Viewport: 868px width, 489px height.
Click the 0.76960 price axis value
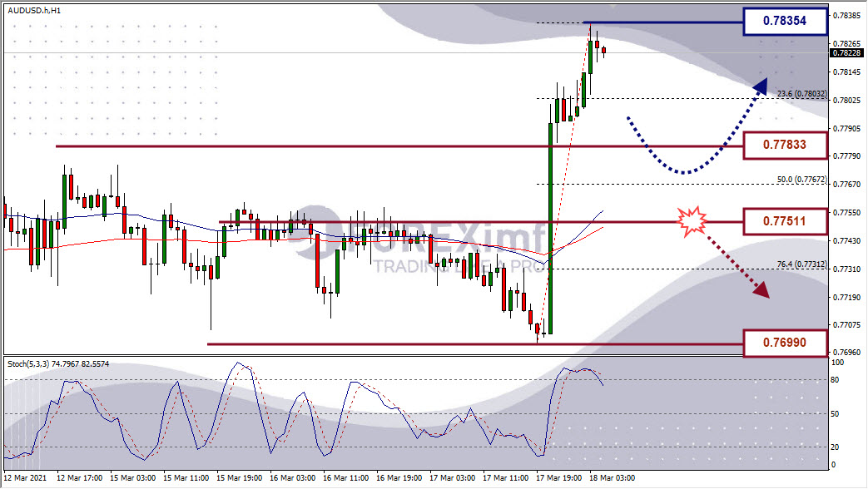(847, 352)
